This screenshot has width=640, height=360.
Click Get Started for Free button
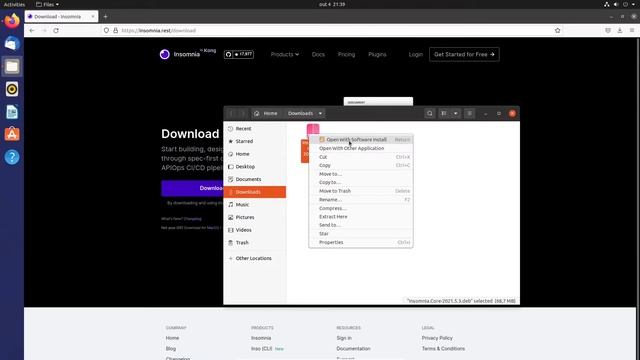[464, 54]
